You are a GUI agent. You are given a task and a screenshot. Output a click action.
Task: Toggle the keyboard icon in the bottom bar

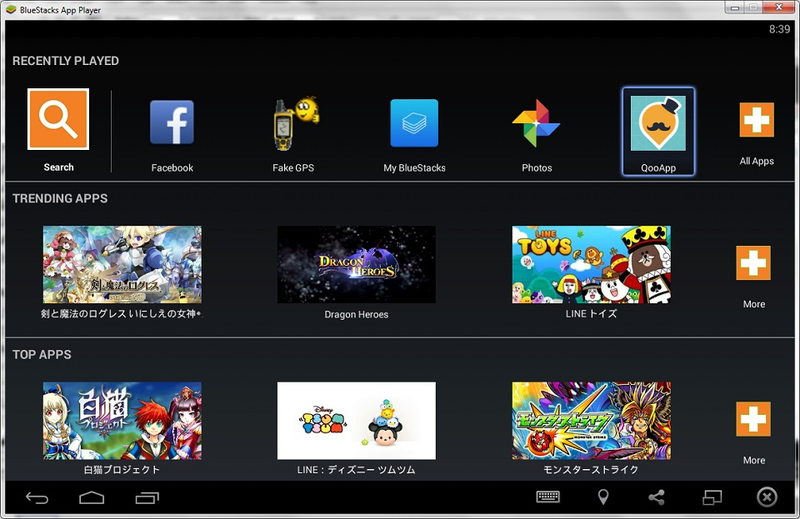(548, 497)
